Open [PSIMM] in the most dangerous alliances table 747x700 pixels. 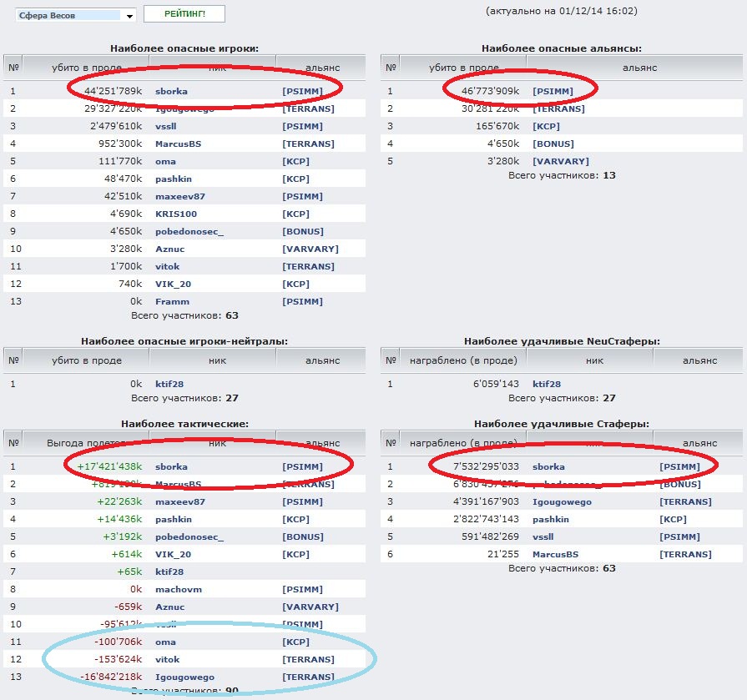point(553,91)
